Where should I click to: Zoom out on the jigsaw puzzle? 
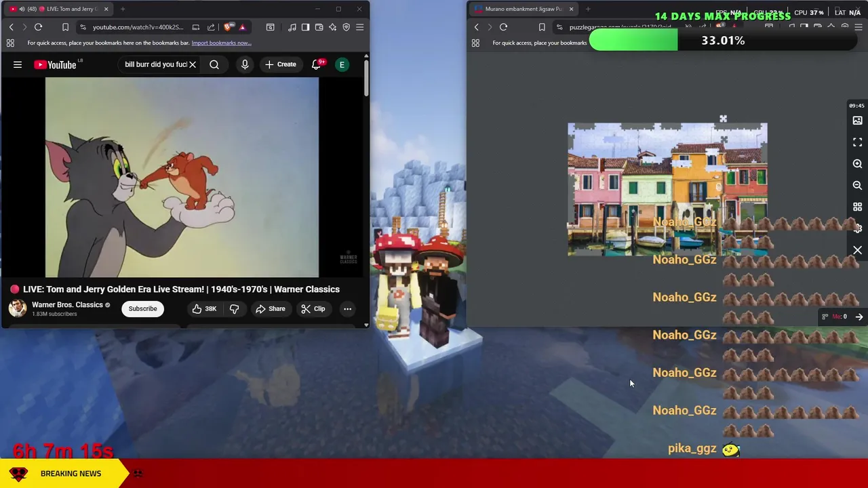click(857, 186)
